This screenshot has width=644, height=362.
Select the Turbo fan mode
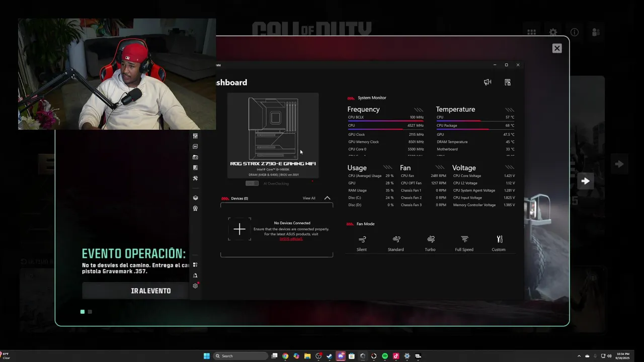tap(430, 243)
